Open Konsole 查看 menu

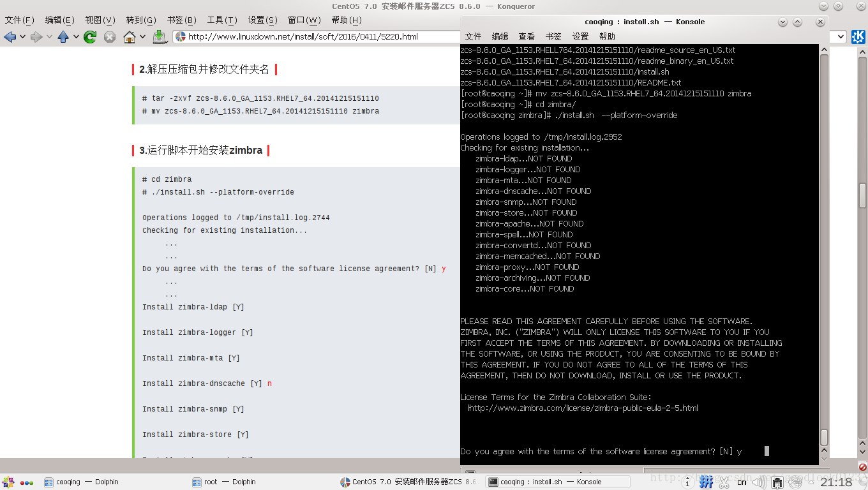point(527,36)
